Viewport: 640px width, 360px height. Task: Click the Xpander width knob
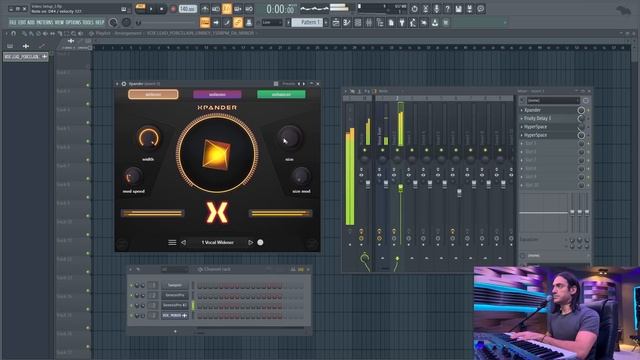coord(149,138)
